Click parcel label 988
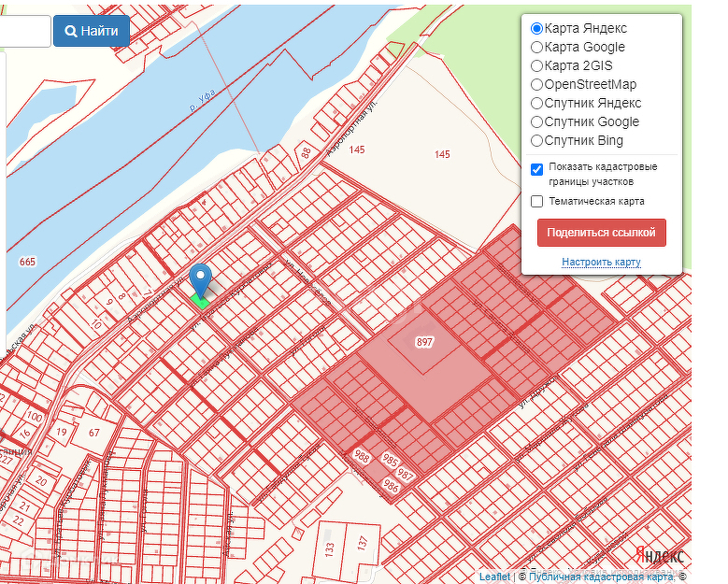 click(362, 456)
